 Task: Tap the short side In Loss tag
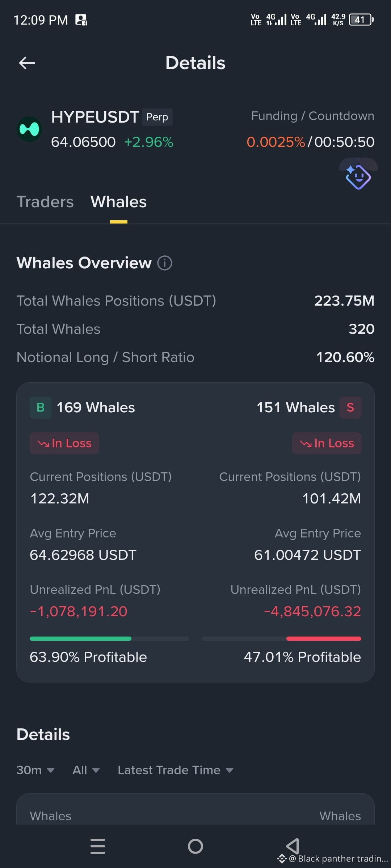[x=327, y=443]
